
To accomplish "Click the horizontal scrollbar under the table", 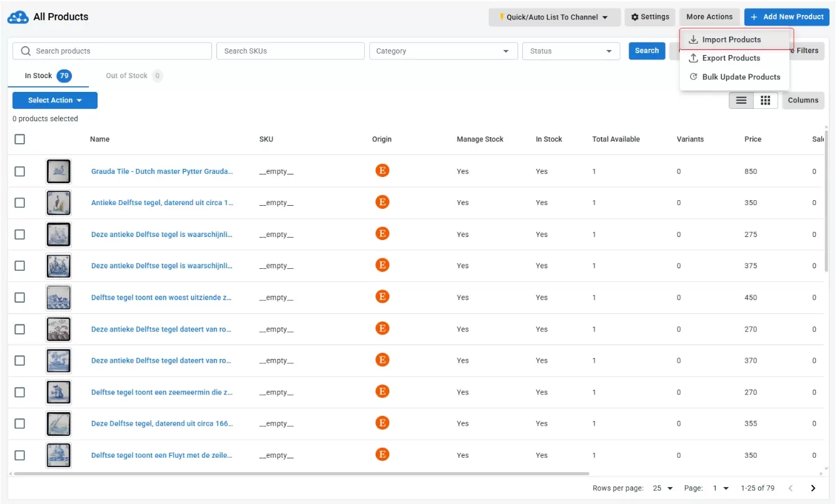I will pyautogui.click(x=302, y=474).
